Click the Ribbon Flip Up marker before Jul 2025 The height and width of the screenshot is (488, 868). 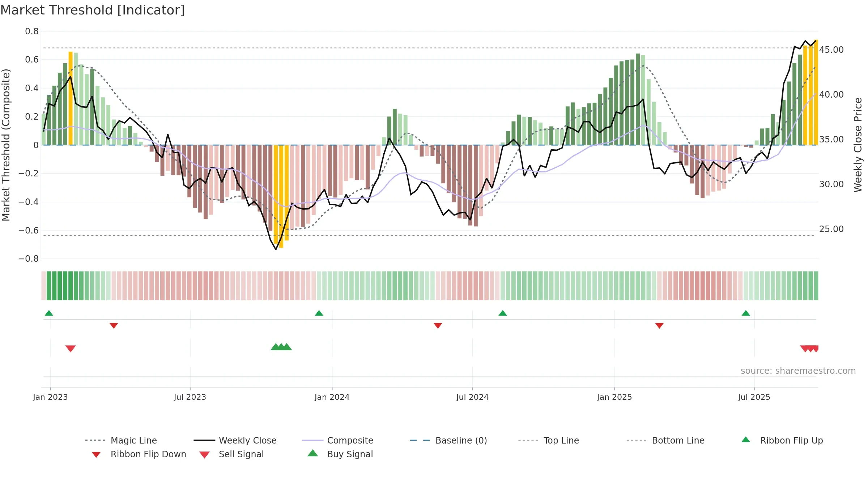[x=746, y=313]
